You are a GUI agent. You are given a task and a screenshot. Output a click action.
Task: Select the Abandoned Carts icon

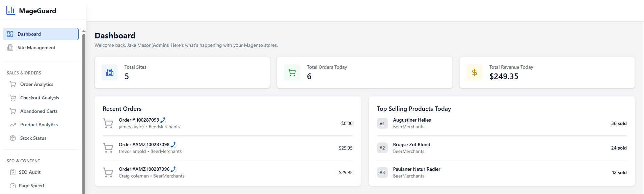tap(13, 111)
